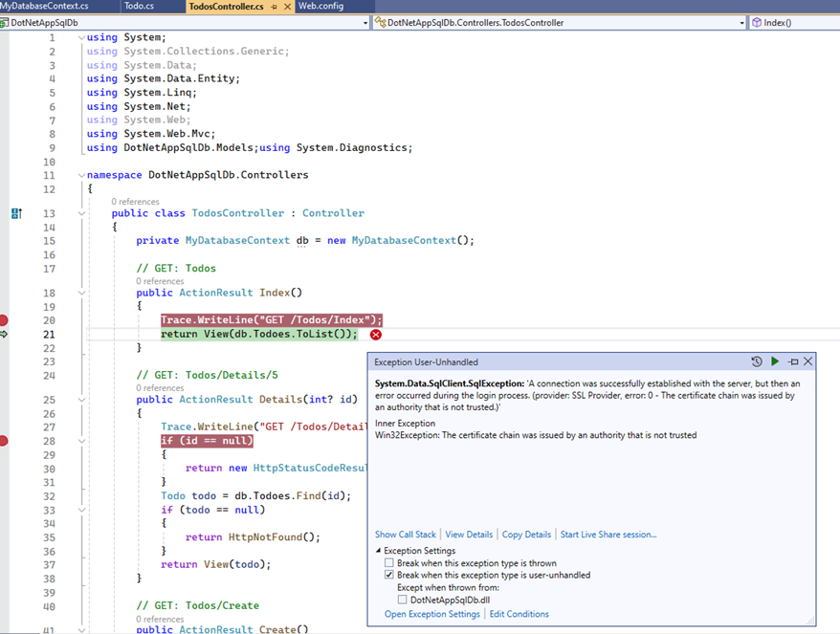Click the pin icon on TodosController.cs tab
Image resolution: width=840 pixels, height=634 pixels.
(275, 7)
